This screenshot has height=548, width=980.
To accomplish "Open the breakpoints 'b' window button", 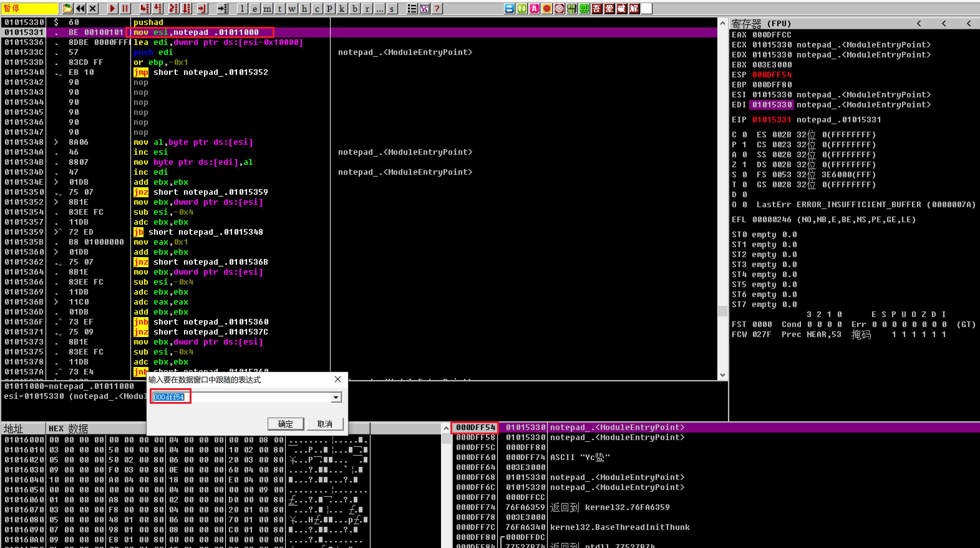I will [x=355, y=8].
